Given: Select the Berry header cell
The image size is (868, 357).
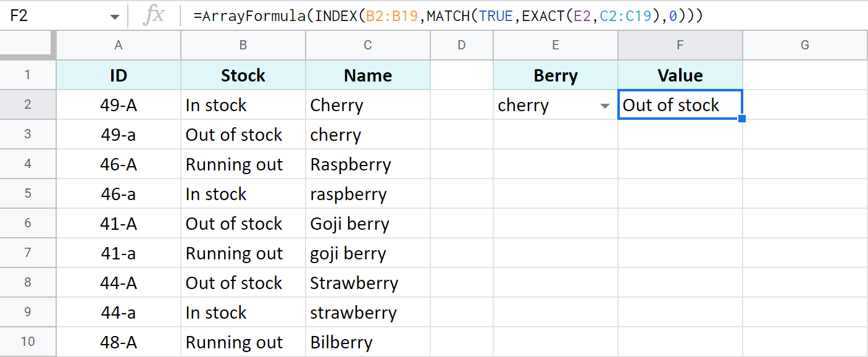Looking at the screenshot, I should point(555,75).
